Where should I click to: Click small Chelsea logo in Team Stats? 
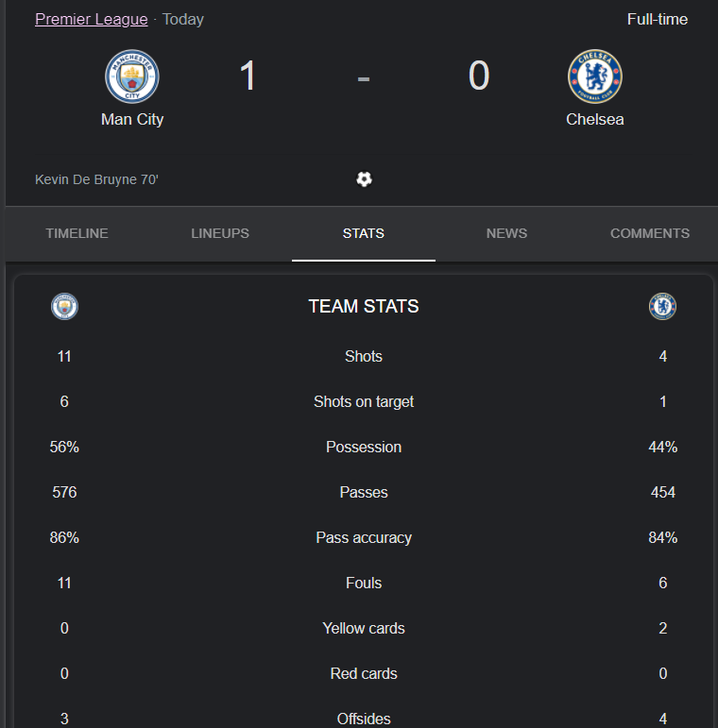pos(663,307)
